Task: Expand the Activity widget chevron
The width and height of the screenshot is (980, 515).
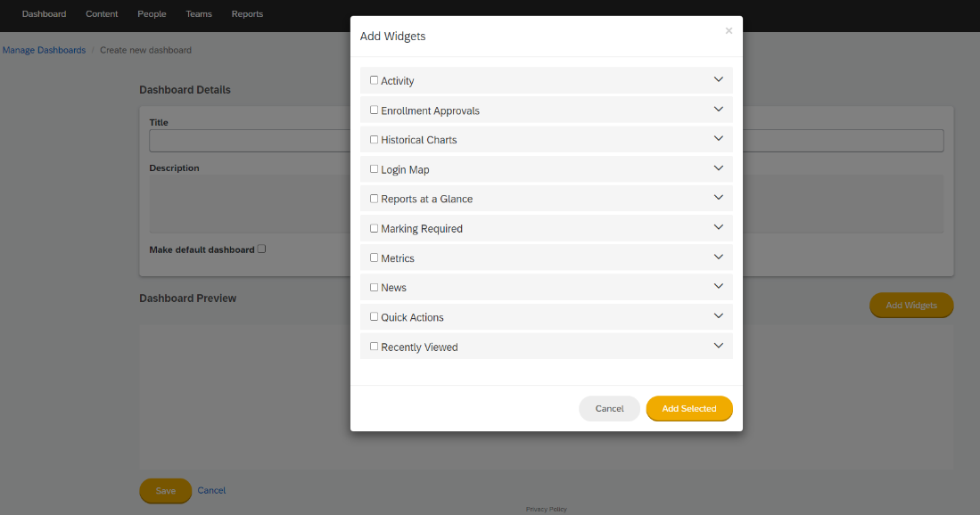Action: [x=718, y=80]
